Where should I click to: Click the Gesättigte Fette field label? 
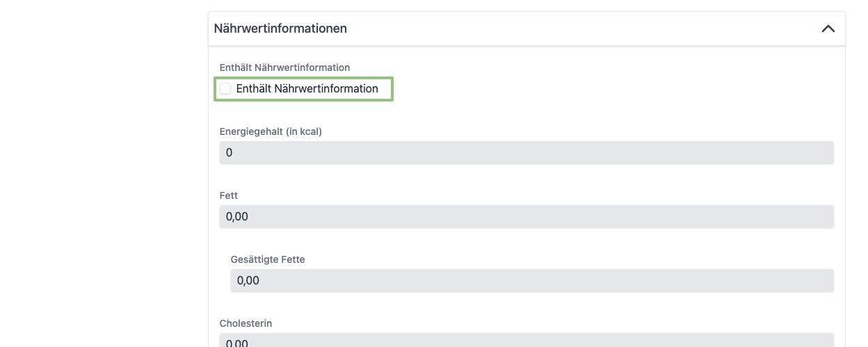268,259
